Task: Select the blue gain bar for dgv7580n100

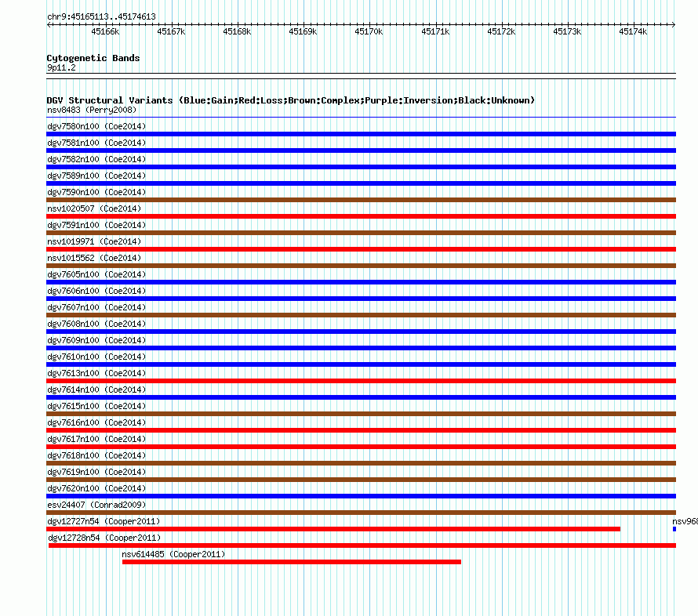Action: (x=361, y=134)
